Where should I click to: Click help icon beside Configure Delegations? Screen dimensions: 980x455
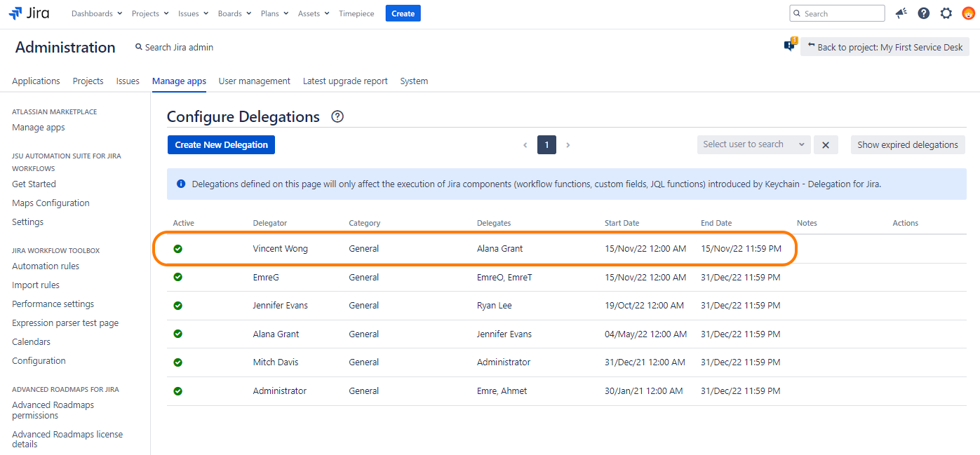coord(337,116)
